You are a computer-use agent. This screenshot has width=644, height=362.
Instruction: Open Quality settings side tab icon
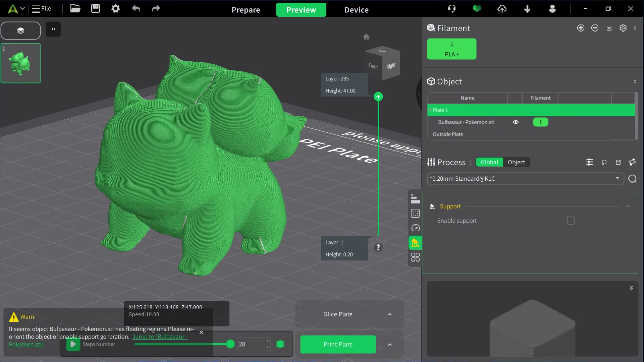pos(415,199)
